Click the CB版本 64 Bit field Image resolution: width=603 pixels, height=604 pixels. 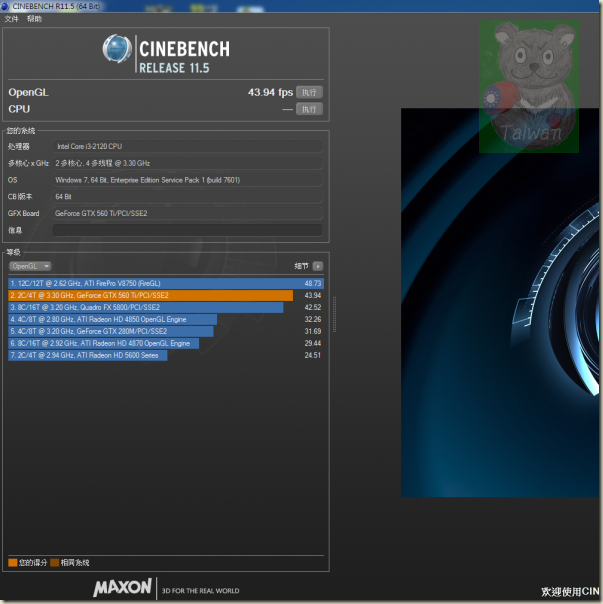[x=187, y=197]
